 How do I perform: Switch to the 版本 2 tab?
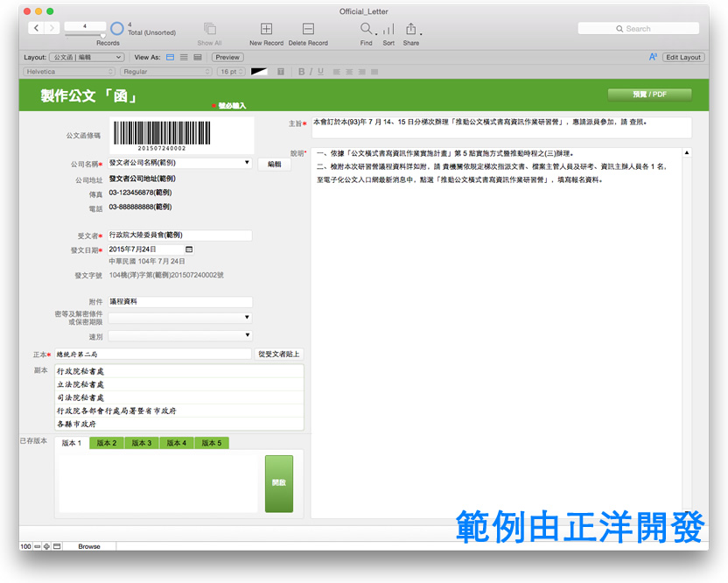106,443
